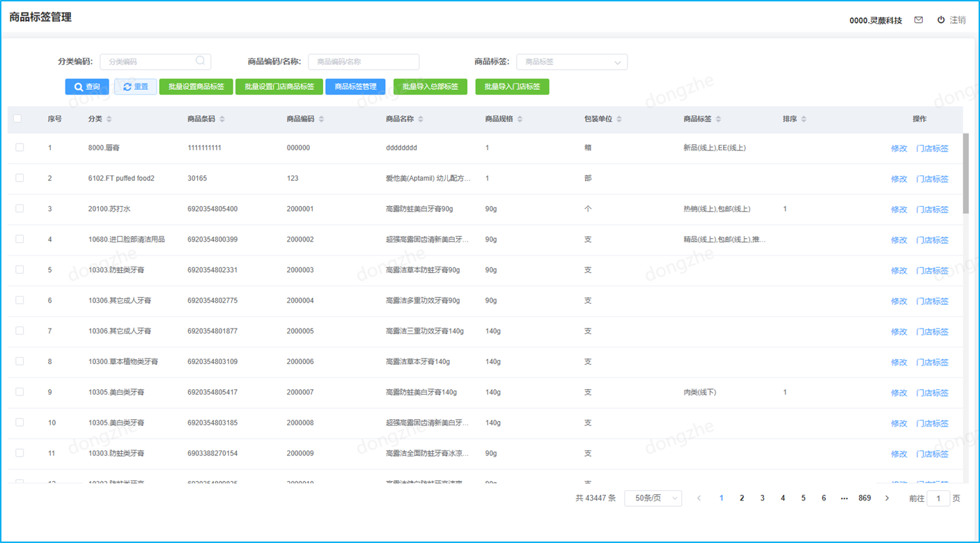Click sort icon beside 排序 header

(x=803, y=119)
